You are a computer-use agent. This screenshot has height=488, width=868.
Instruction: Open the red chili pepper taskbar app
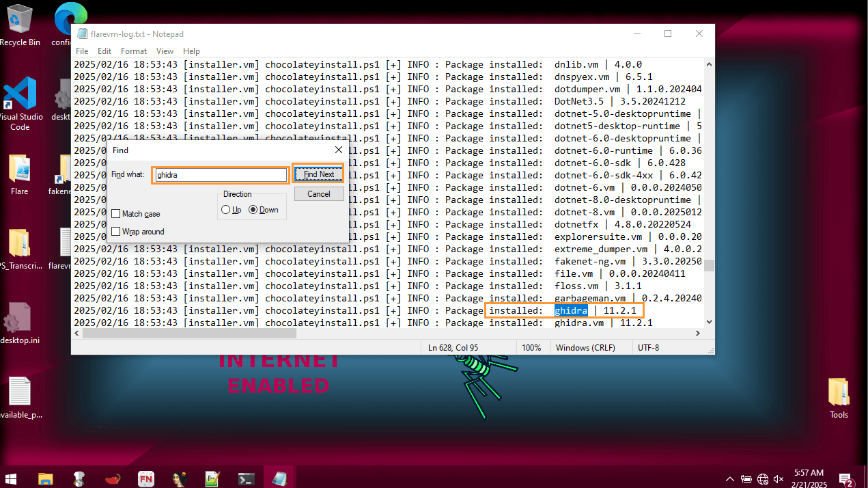[x=112, y=478]
